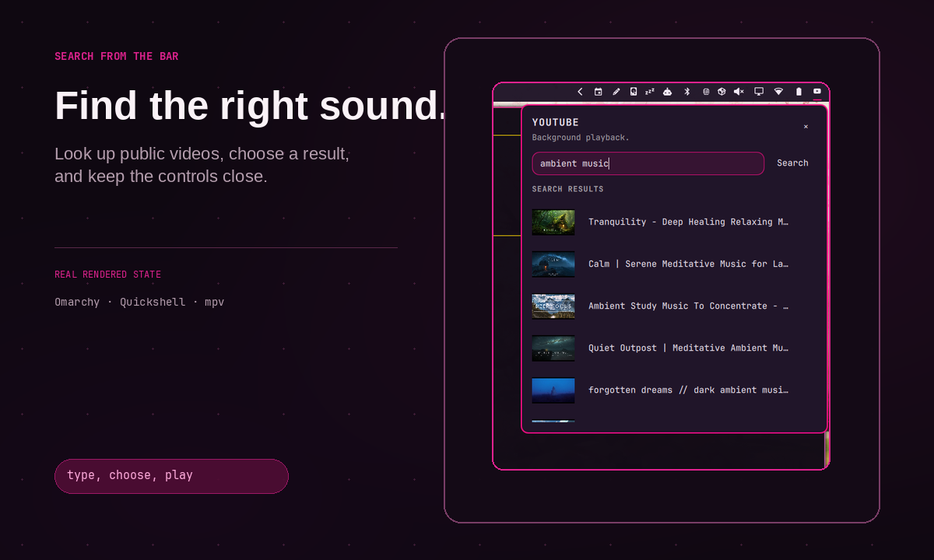Click the battery icon in the bar
Viewport: 934px width, 560px height.
click(799, 92)
